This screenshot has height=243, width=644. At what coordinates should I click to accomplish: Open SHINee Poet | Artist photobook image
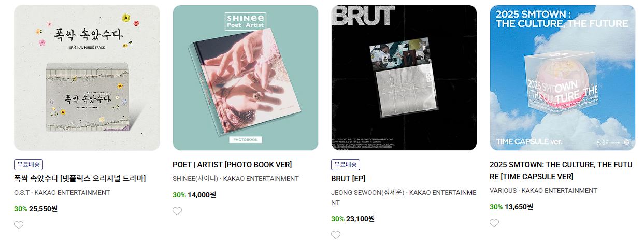(246, 78)
